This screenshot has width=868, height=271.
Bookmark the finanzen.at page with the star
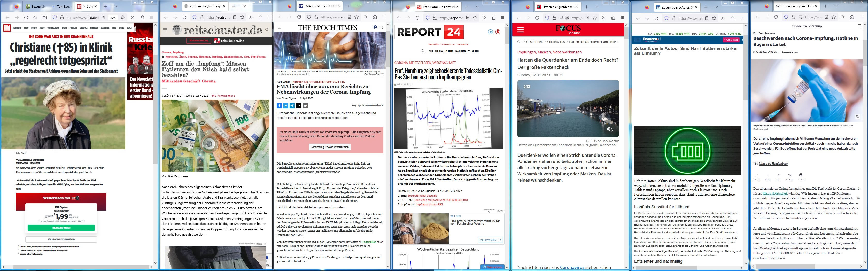tap(714, 18)
